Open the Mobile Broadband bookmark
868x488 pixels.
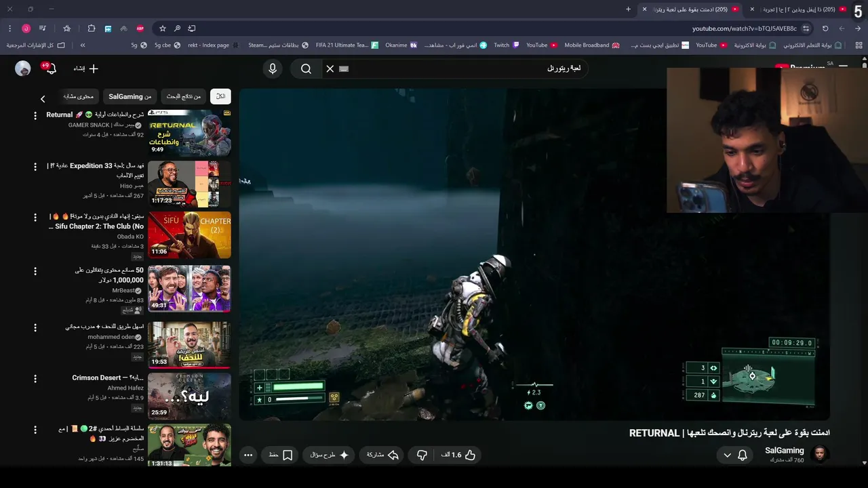pos(591,45)
